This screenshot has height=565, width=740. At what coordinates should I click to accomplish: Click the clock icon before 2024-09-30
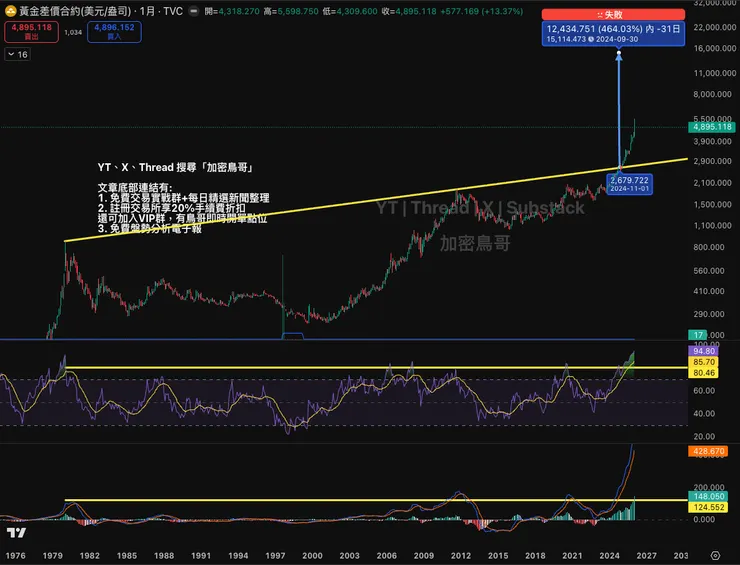tap(590, 39)
